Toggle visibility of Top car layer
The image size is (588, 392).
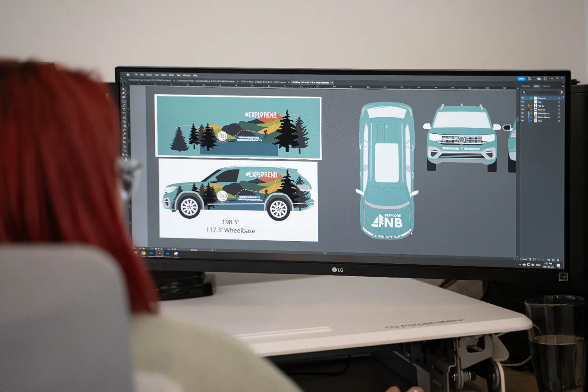tap(523, 106)
